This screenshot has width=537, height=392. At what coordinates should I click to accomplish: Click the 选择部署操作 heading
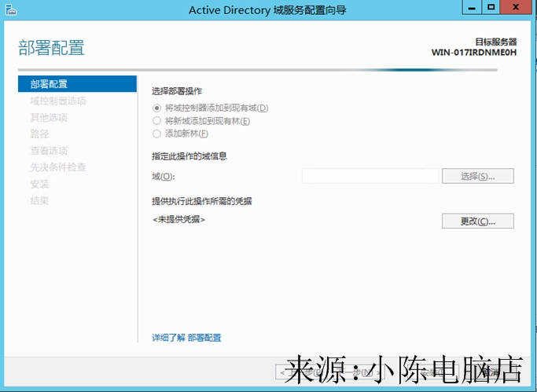tap(177, 91)
